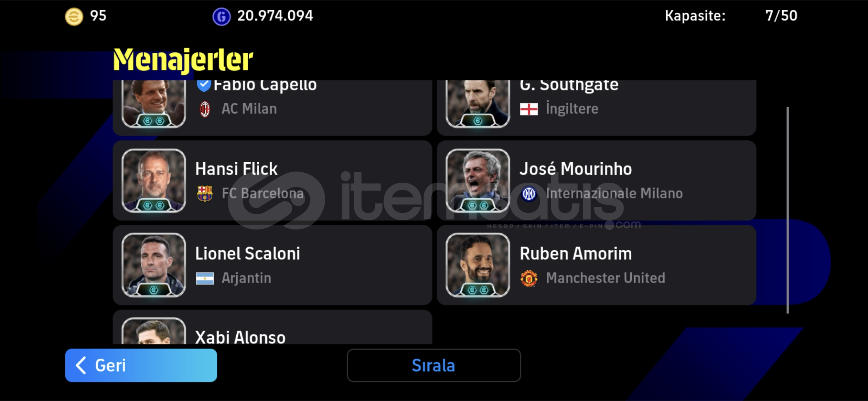Go back with the Geri button
This screenshot has height=401, width=868.
point(141,365)
